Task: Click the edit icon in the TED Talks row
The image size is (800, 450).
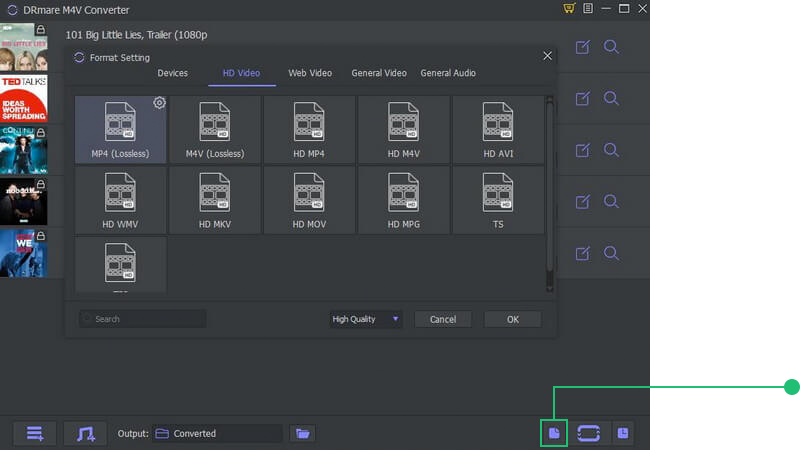Action: click(582, 98)
